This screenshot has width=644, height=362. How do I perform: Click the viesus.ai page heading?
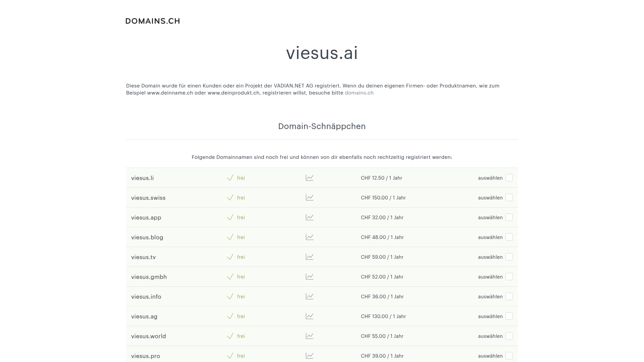[322, 53]
